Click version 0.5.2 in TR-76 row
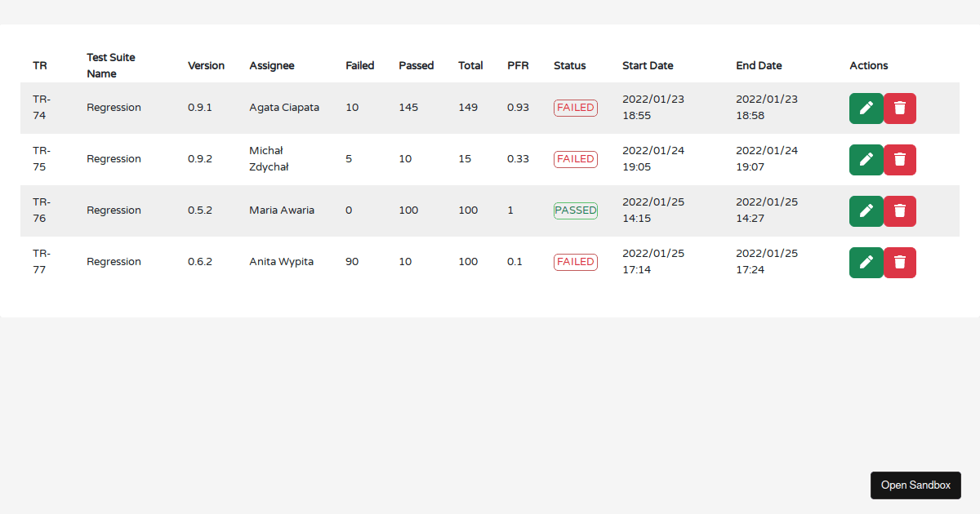Image resolution: width=980 pixels, height=514 pixels. tap(199, 210)
